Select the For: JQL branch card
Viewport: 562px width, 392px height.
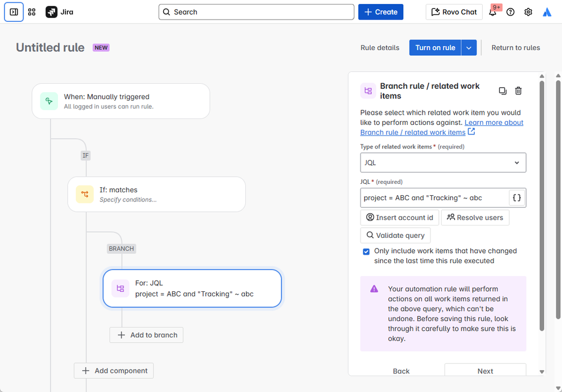click(x=192, y=289)
